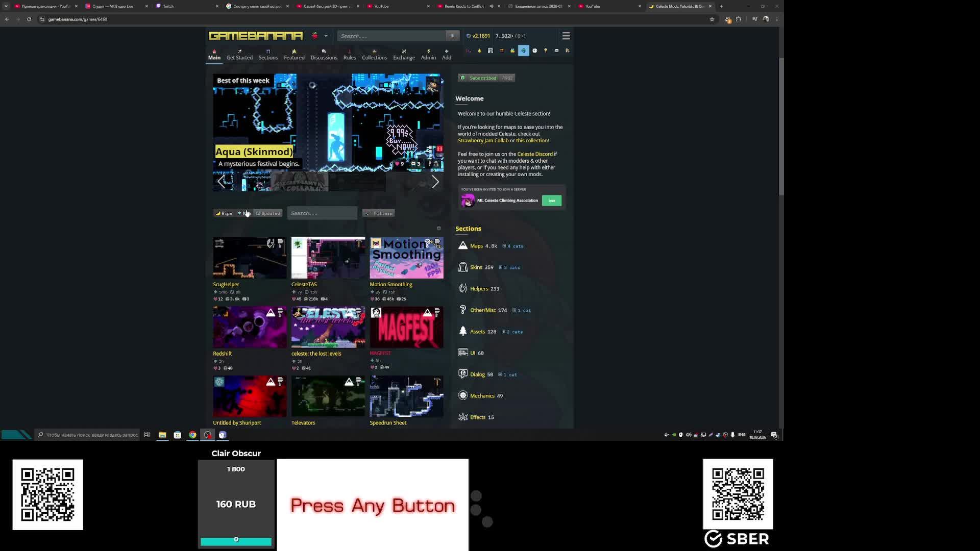
Task: Open the Dialog section
Action: point(477,374)
